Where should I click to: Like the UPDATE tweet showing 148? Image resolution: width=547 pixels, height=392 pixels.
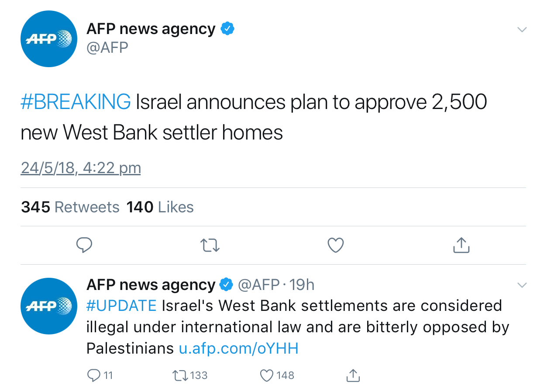coord(277,375)
